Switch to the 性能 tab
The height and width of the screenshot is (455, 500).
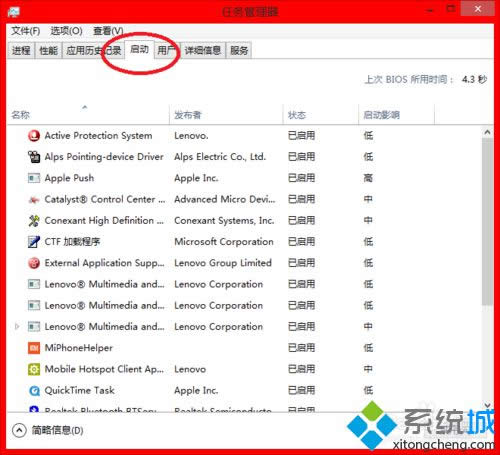click(x=48, y=51)
